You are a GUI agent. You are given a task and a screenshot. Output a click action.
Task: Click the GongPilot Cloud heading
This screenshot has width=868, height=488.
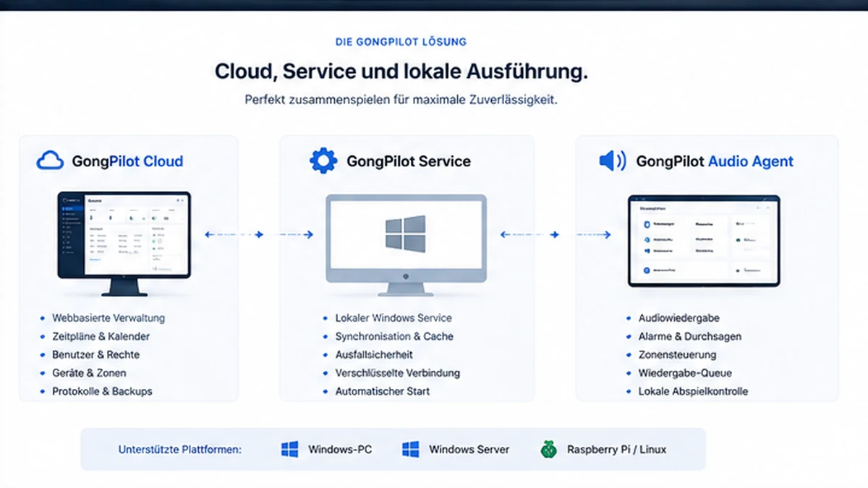coord(127,161)
